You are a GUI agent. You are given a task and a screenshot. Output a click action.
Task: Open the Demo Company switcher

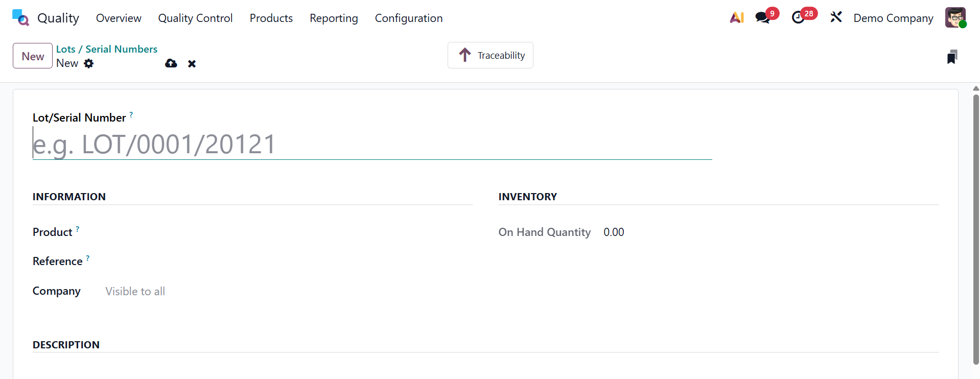coord(893,18)
